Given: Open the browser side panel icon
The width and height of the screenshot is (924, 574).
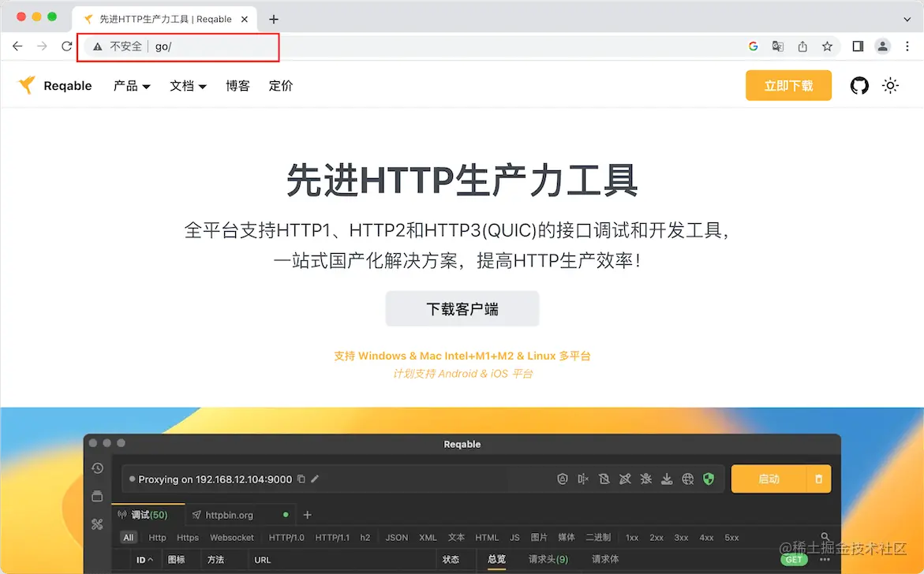Looking at the screenshot, I should tap(858, 46).
